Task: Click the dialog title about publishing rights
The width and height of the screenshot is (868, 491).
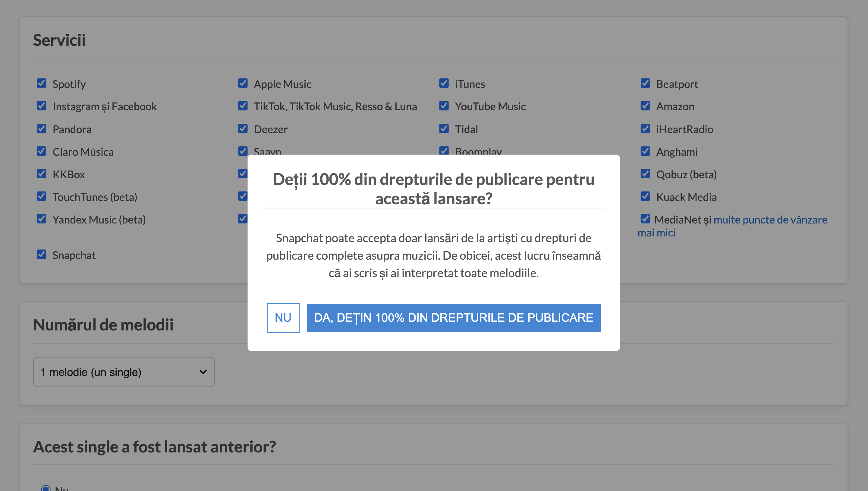Action: tap(433, 189)
